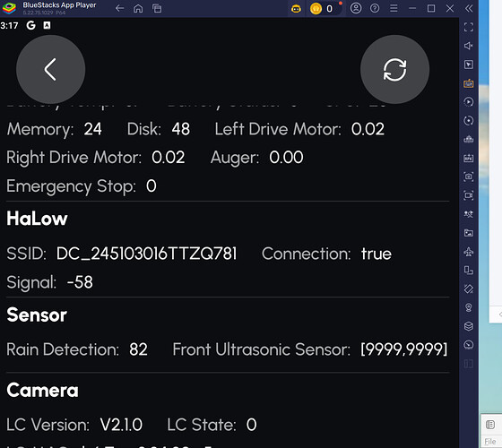Image resolution: width=502 pixels, height=448 pixels.
Task: Click the install APK sidebar icon
Action: pyautogui.click(x=468, y=158)
